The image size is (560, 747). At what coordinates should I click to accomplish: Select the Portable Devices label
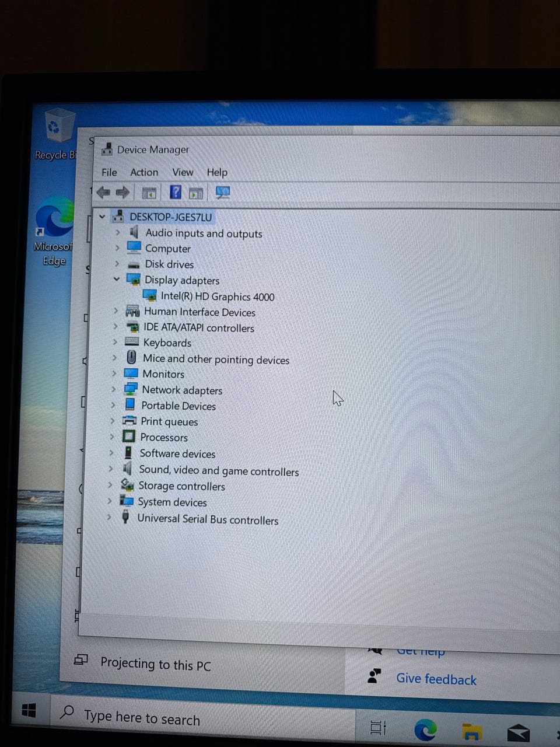click(178, 406)
